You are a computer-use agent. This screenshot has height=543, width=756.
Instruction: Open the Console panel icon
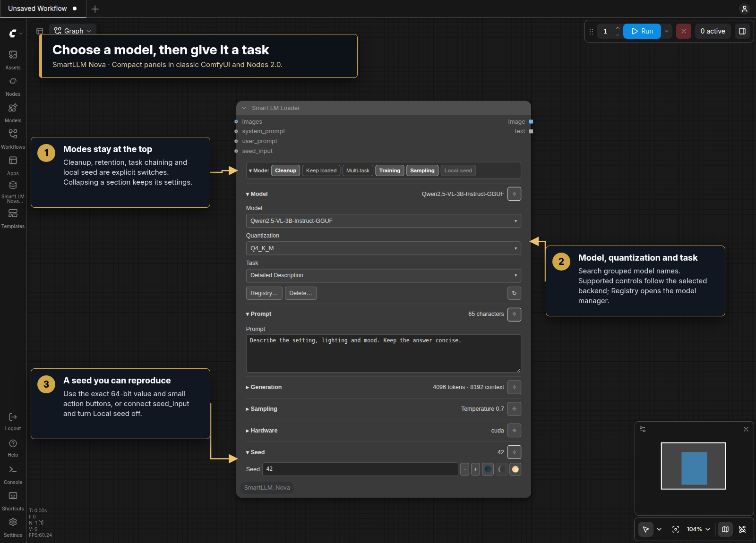pos(13,474)
